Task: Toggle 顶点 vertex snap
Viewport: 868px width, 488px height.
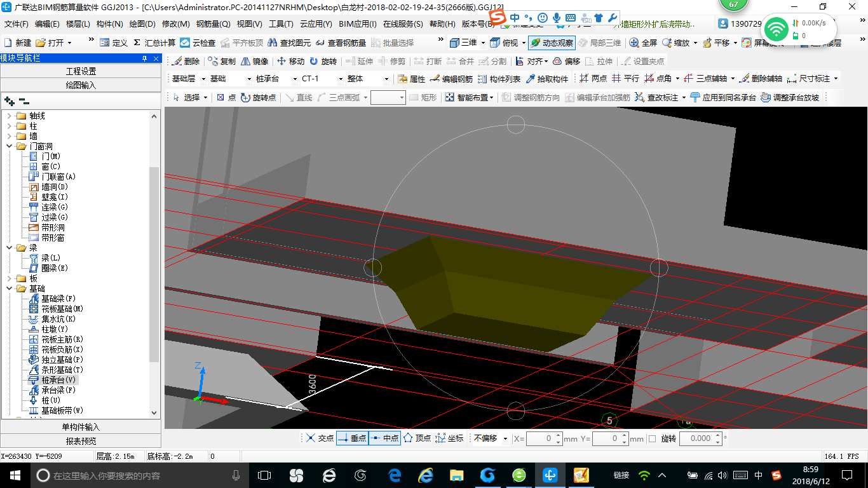Action: pyautogui.click(x=417, y=438)
